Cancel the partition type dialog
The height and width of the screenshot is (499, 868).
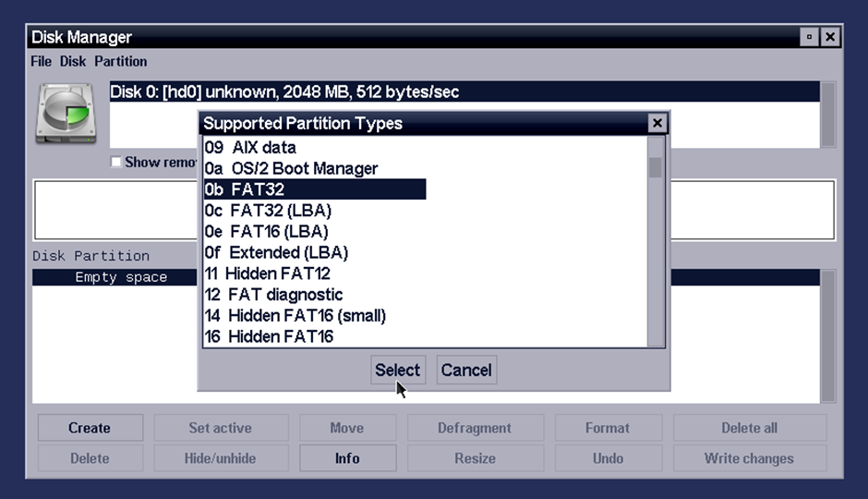466,370
